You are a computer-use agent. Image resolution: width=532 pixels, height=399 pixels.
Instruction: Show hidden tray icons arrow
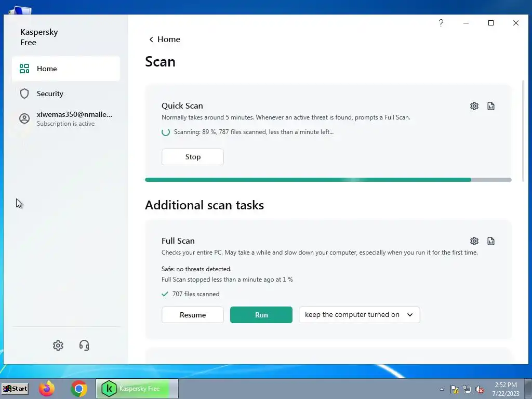pyautogui.click(x=442, y=389)
